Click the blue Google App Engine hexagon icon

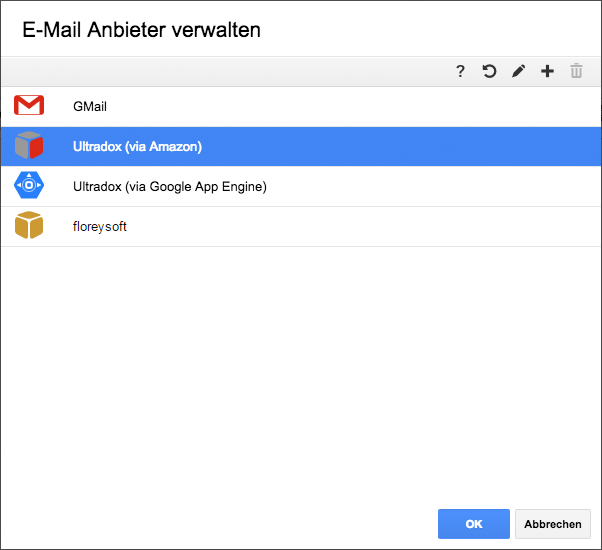29,185
